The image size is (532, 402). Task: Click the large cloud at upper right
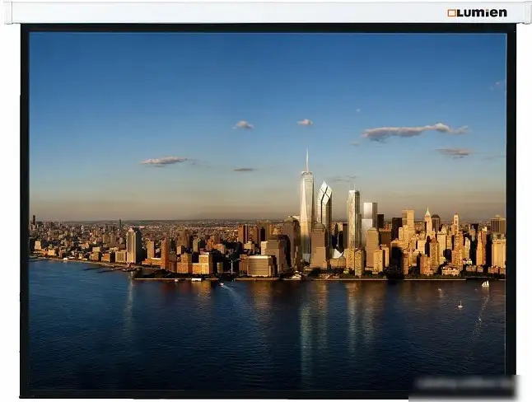tap(412, 131)
